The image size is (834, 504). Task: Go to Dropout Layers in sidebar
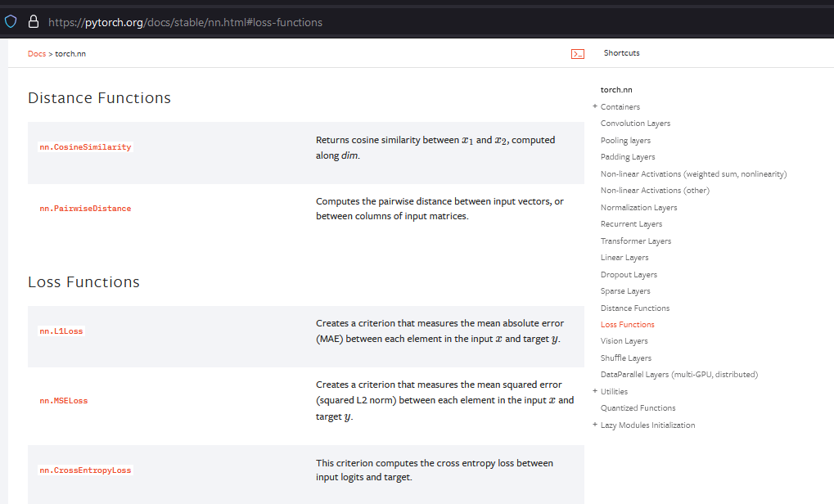pos(629,275)
